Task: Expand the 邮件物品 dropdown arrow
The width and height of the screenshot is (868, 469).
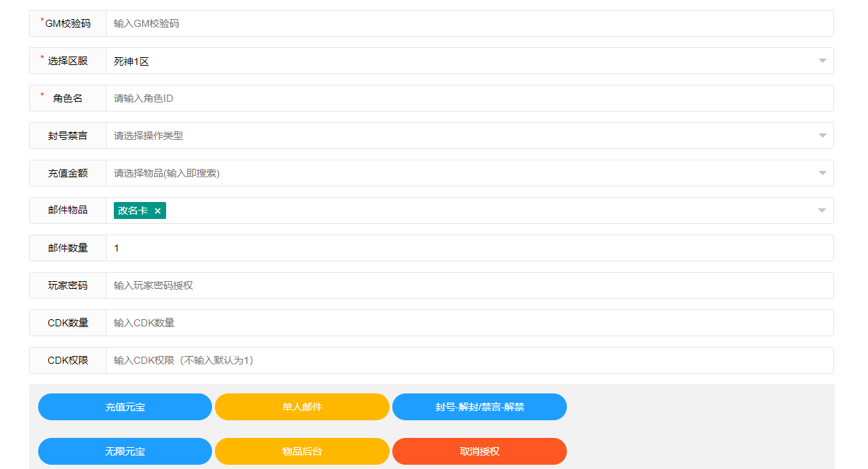Action: [x=822, y=210]
